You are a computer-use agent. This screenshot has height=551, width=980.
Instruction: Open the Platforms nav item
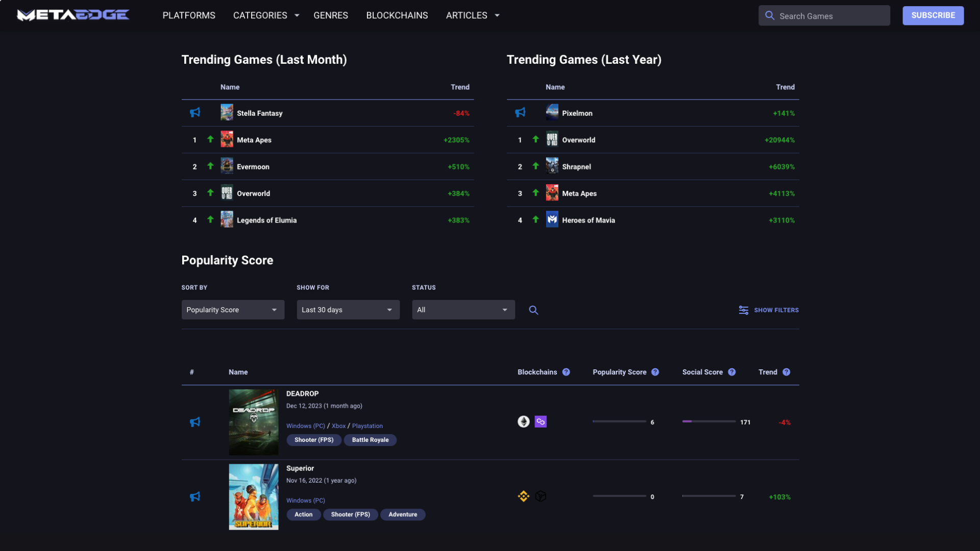point(189,15)
